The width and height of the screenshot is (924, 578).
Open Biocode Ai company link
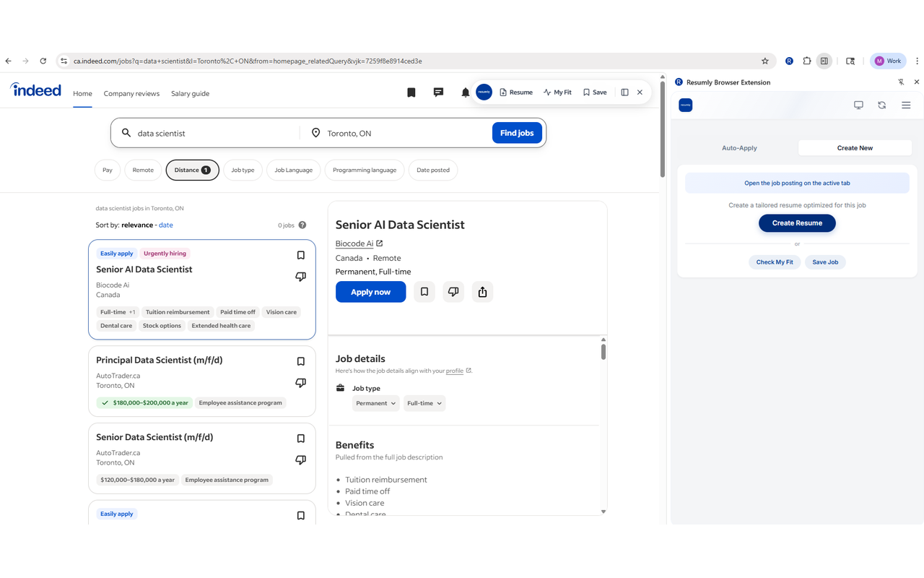click(359, 243)
